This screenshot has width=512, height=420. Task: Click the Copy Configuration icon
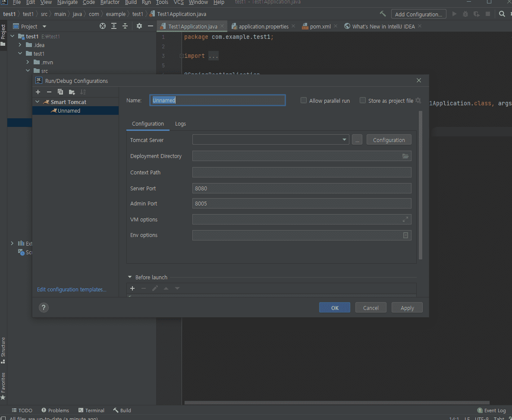(60, 92)
